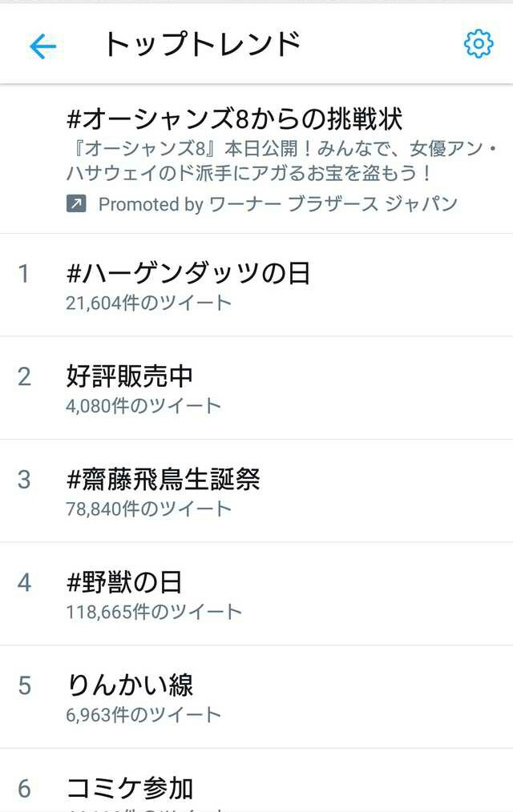This screenshot has height=812, width=513.
Task: Tap rank number 4 in trends
Action: tap(24, 582)
